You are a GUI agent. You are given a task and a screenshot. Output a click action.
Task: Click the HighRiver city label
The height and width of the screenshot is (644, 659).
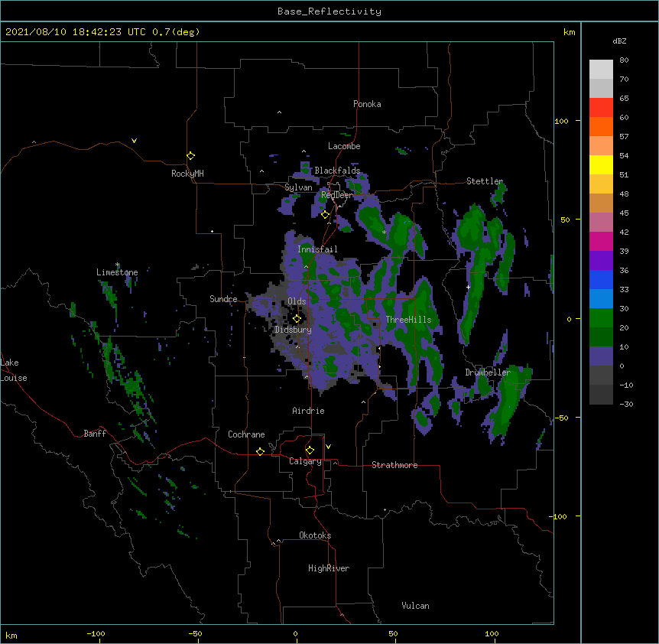pyautogui.click(x=329, y=568)
